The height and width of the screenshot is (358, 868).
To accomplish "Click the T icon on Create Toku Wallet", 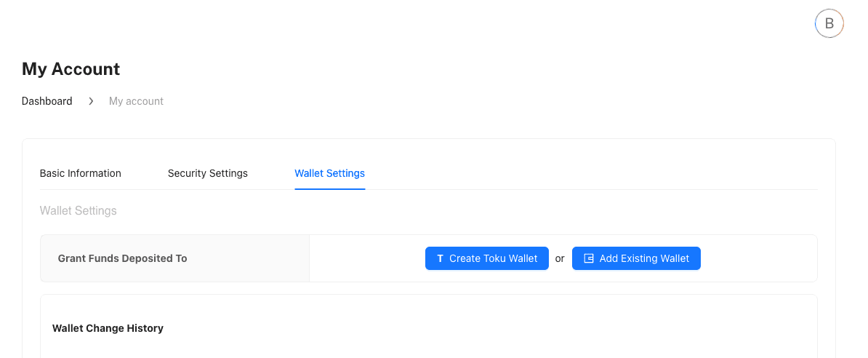I will point(440,258).
